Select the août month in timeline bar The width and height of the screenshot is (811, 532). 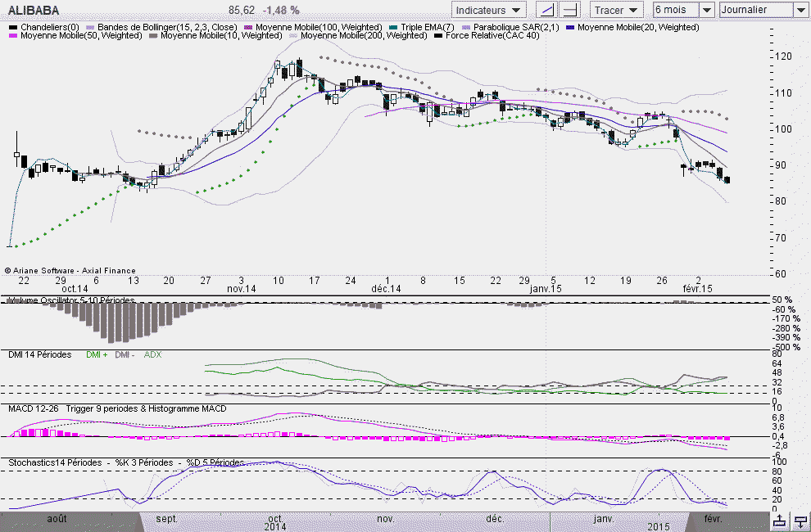click(56, 519)
